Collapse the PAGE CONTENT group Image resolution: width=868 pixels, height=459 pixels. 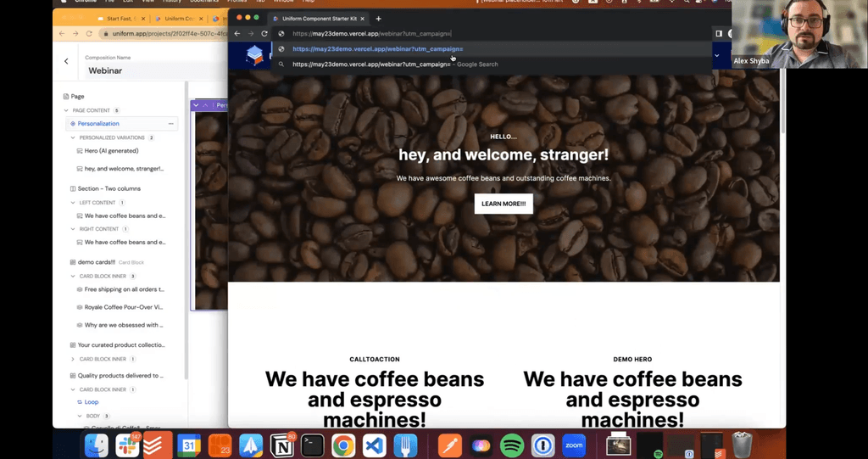(66, 110)
